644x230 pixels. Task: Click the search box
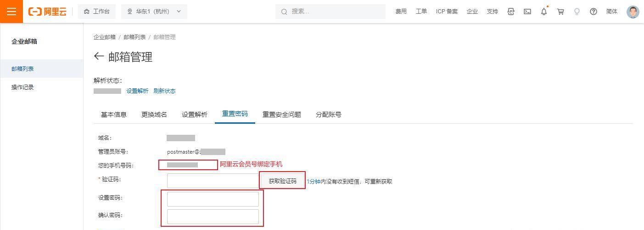pyautogui.click(x=330, y=11)
